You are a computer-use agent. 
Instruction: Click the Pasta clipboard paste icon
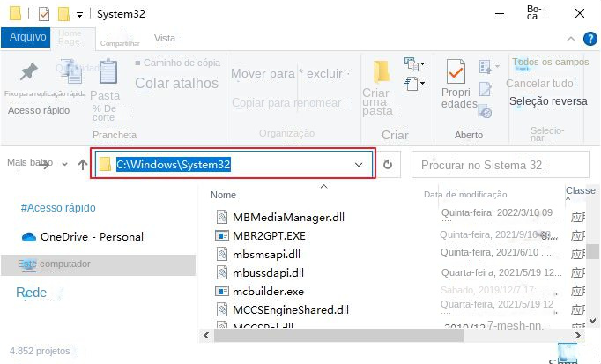click(108, 71)
